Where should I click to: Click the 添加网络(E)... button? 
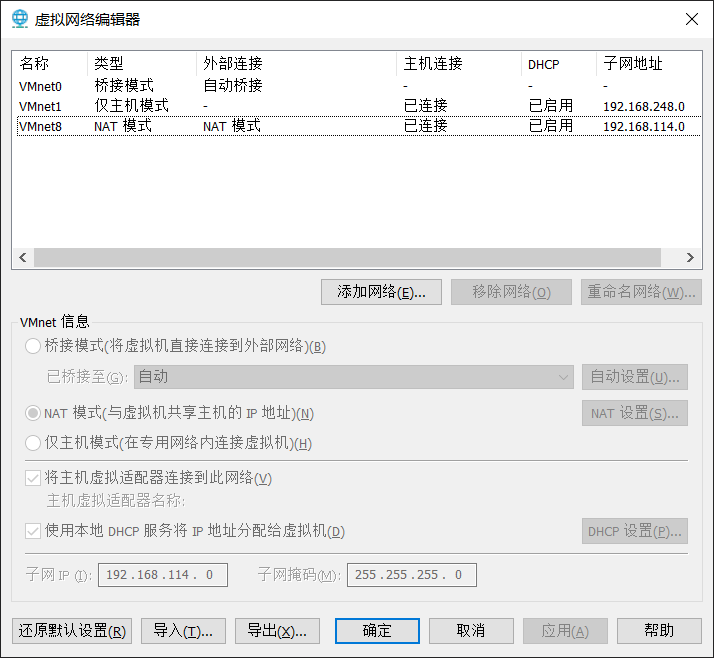[381, 292]
